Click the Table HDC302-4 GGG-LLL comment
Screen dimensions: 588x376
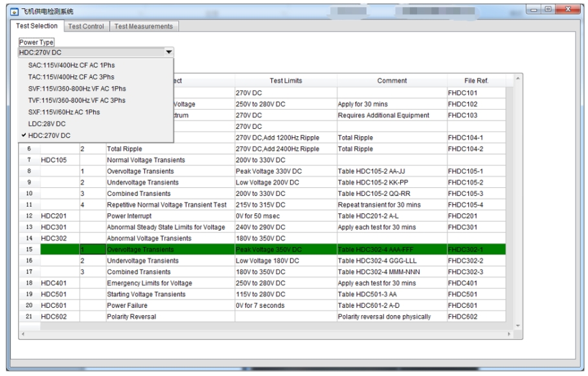[392, 261]
